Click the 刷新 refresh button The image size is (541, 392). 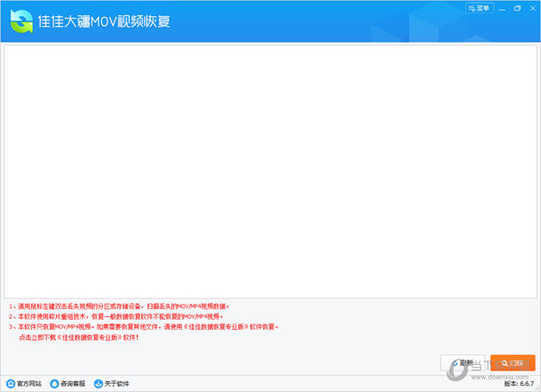click(463, 362)
